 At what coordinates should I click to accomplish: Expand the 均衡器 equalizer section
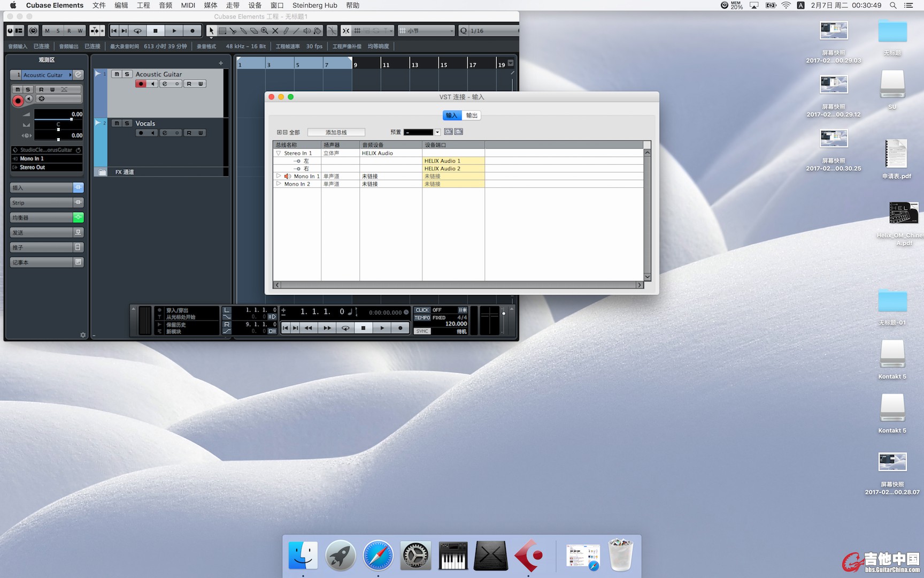(x=41, y=218)
